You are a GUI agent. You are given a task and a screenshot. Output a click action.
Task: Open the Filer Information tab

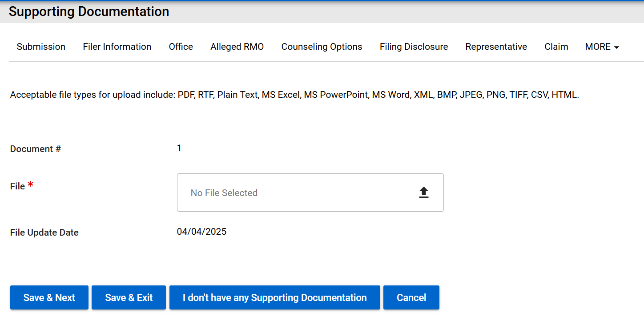tap(117, 47)
